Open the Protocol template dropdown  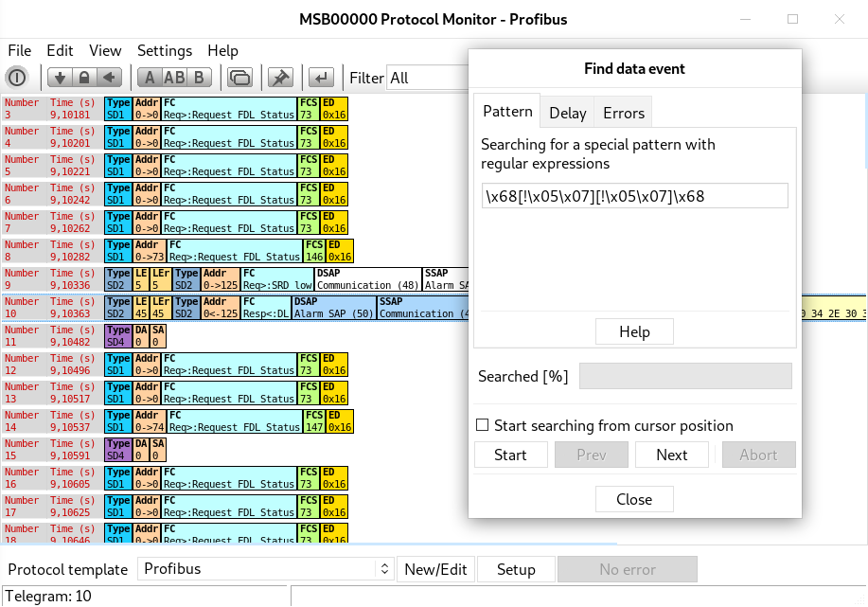point(266,569)
